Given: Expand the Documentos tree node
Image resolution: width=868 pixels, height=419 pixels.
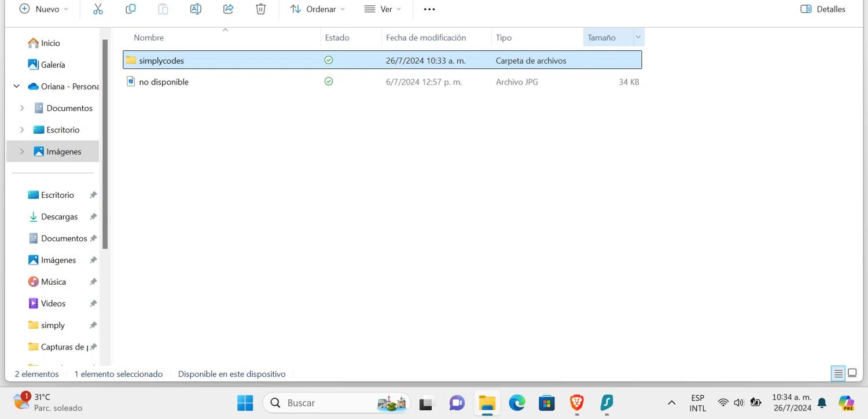Looking at the screenshot, I should (22, 108).
